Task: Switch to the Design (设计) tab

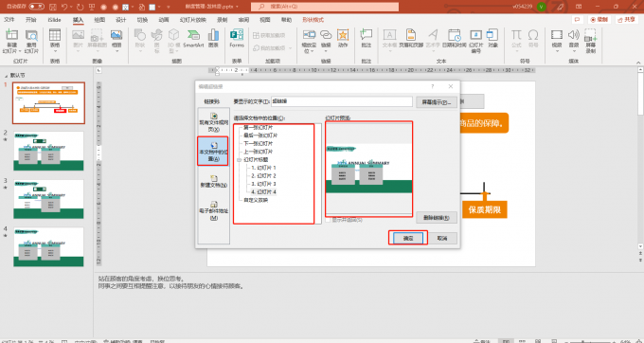Action: pos(121,20)
